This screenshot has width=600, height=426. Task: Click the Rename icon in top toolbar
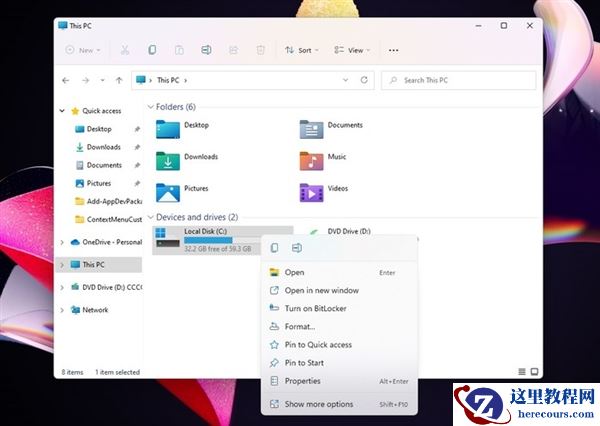pos(206,50)
